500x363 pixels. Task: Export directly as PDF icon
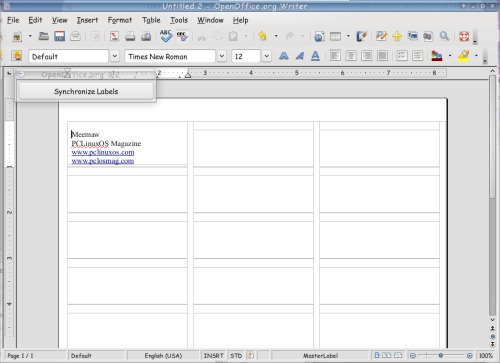[114, 36]
